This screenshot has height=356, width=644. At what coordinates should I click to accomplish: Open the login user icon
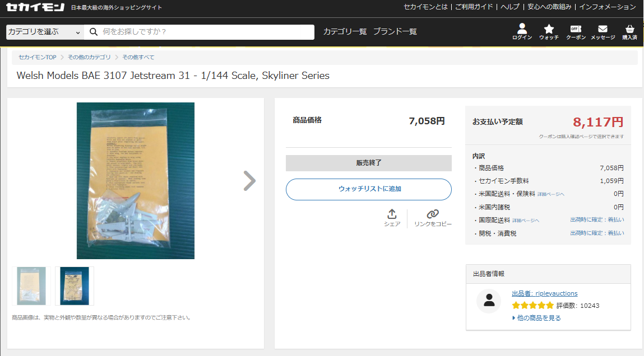coord(522,29)
